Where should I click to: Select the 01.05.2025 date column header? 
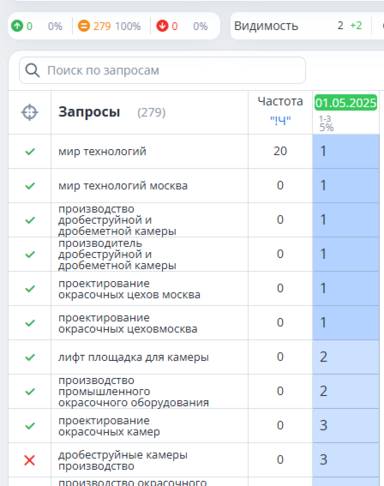346,103
